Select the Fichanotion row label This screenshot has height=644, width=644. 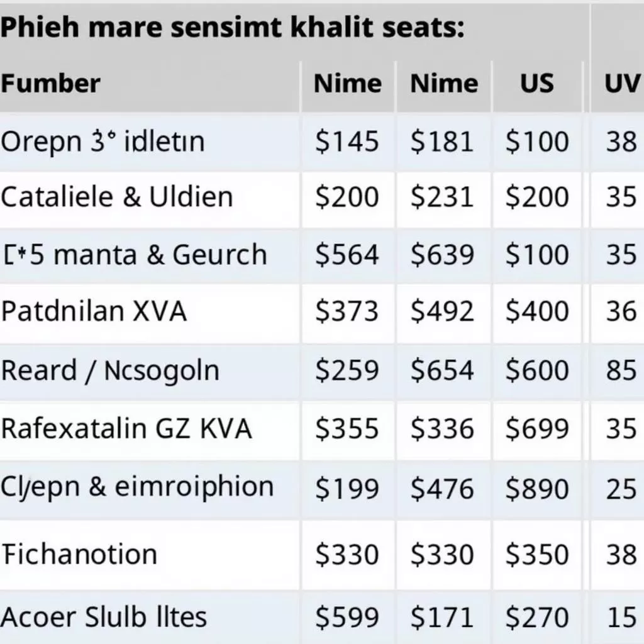pyautogui.click(x=80, y=554)
